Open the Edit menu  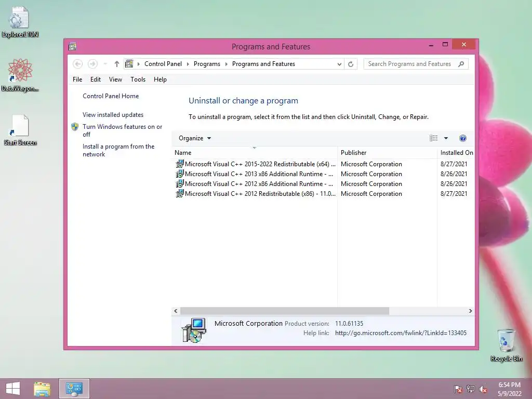[96, 79]
